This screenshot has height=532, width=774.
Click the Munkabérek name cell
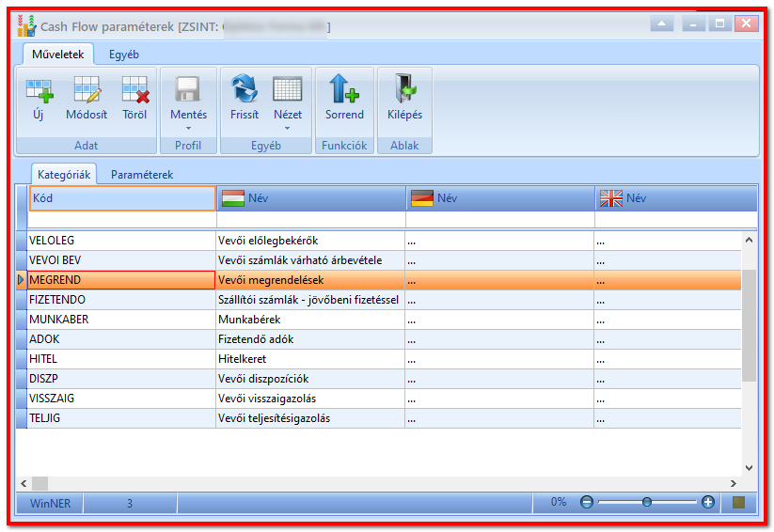(310, 320)
